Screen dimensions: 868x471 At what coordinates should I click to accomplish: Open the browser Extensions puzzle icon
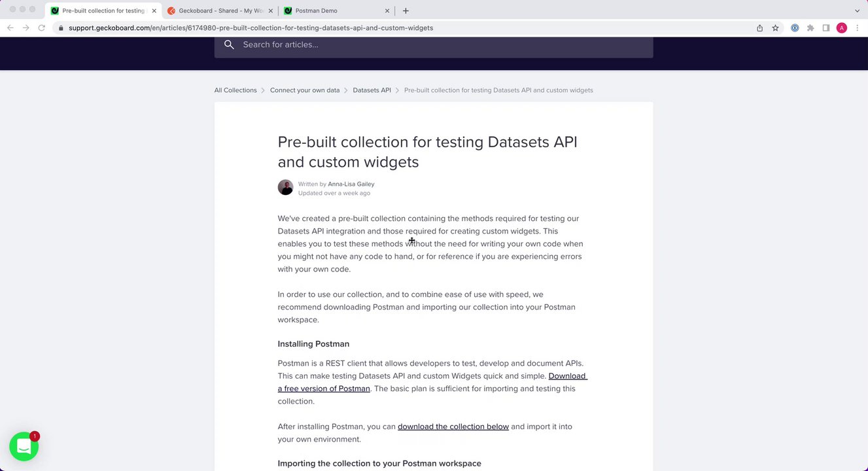810,28
